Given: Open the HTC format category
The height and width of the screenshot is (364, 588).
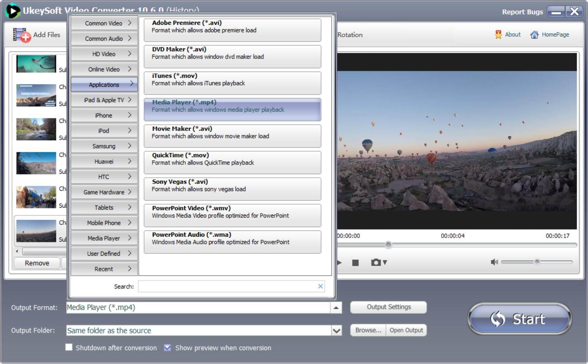Looking at the screenshot, I should 104,177.
